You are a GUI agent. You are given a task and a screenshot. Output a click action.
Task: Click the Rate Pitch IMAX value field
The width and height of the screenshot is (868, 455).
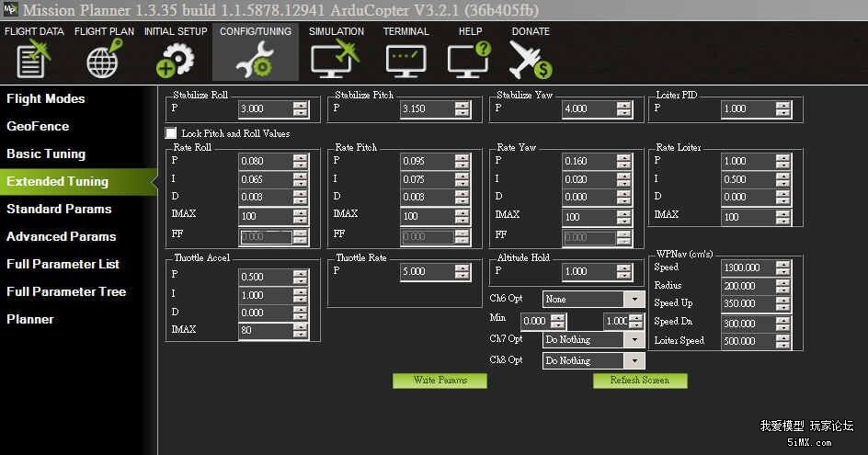(x=428, y=216)
